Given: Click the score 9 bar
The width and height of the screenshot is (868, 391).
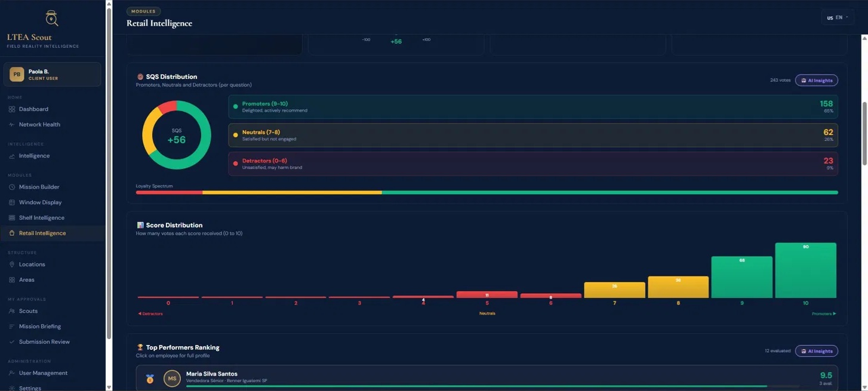Looking at the screenshot, I should pyautogui.click(x=741, y=277).
